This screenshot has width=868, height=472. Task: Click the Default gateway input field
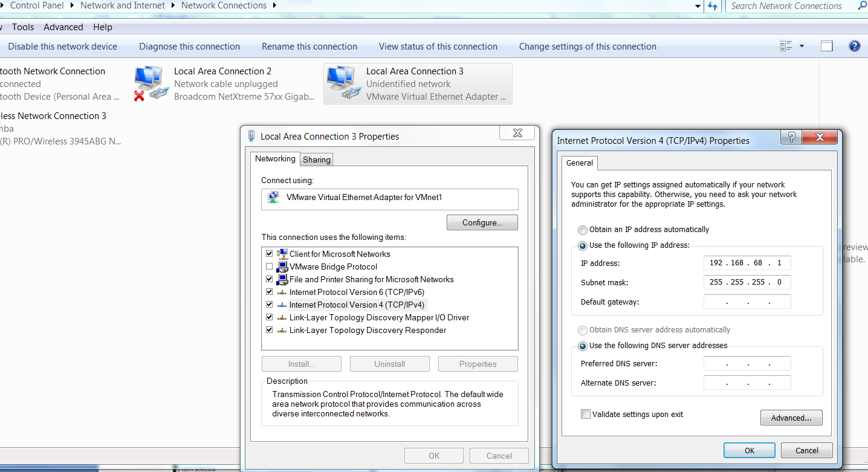[x=747, y=302]
